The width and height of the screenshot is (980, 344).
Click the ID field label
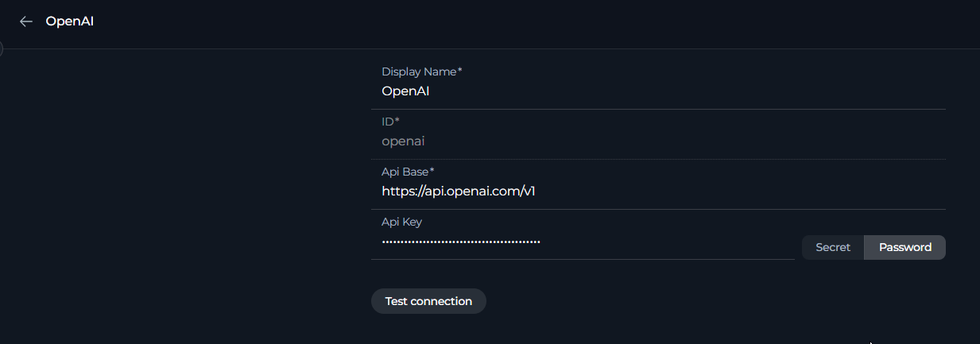tap(388, 121)
